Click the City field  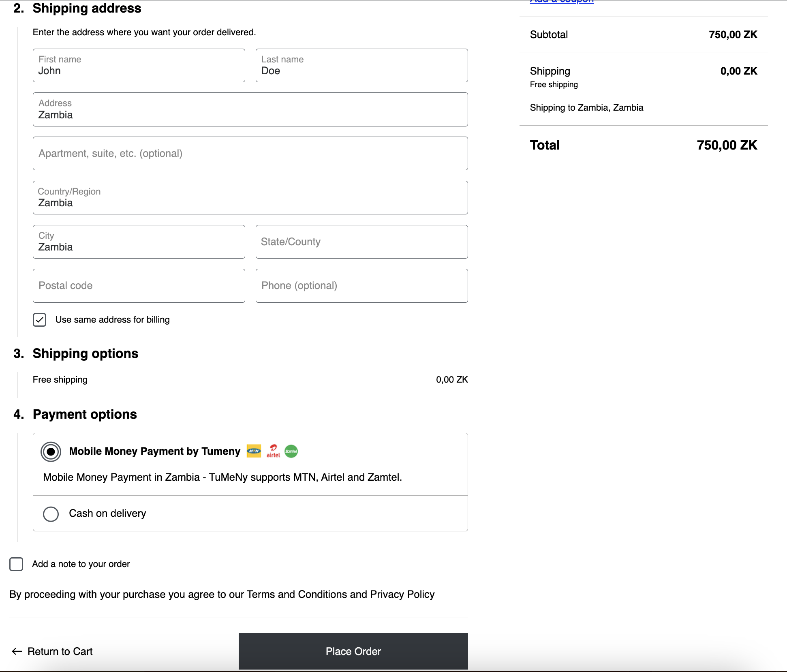pyautogui.click(x=139, y=242)
